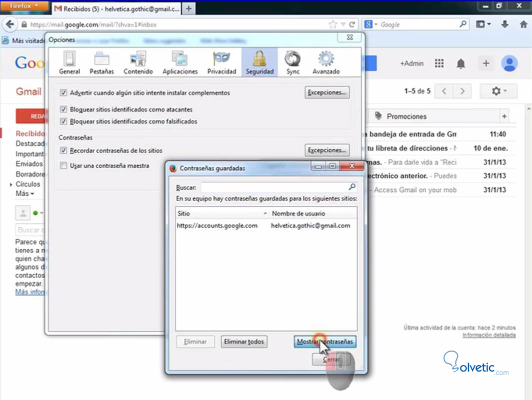Viewport: 532px width, 400px height.
Task: Click the +Admin link in Gmail
Action: (x=411, y=63)
